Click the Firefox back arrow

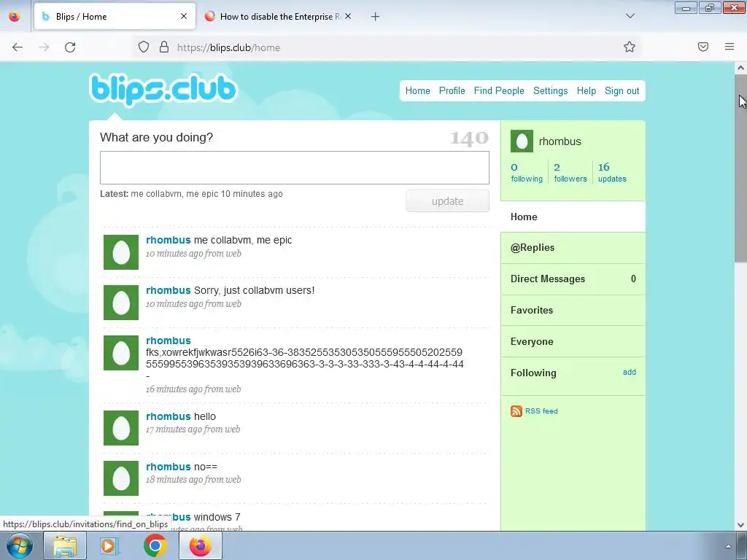point(18,47)
